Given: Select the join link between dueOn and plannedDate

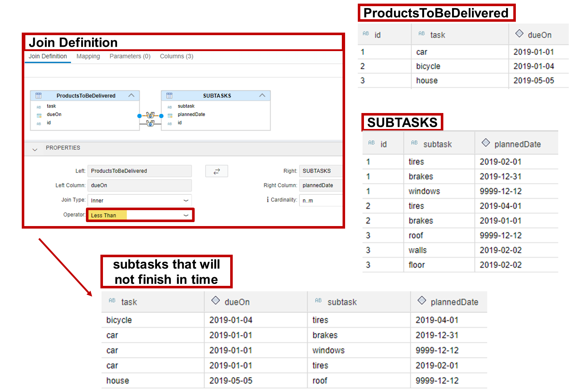Looking at the screenshot, I should [150, 116].
